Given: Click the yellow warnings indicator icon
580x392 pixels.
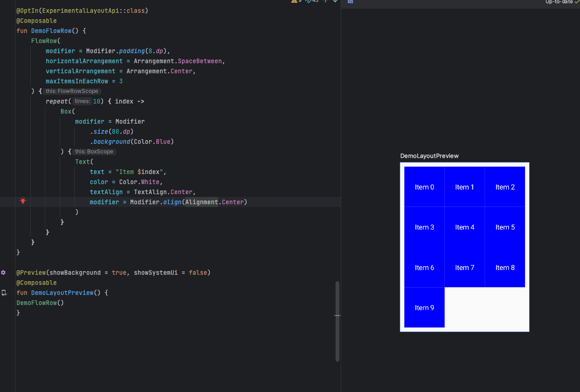Looking at the screenshot, I should click(x=294, y=1).
